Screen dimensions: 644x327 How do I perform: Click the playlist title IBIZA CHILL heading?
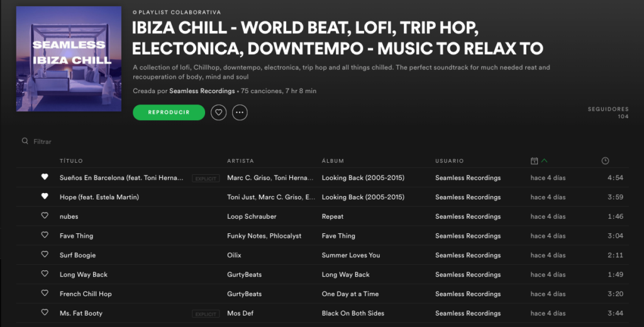point(338,38)
